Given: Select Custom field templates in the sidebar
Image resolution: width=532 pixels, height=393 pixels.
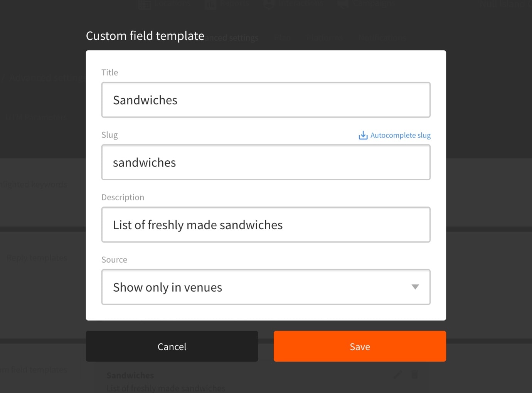Looking at the screenshot, I should coord(34,369).
